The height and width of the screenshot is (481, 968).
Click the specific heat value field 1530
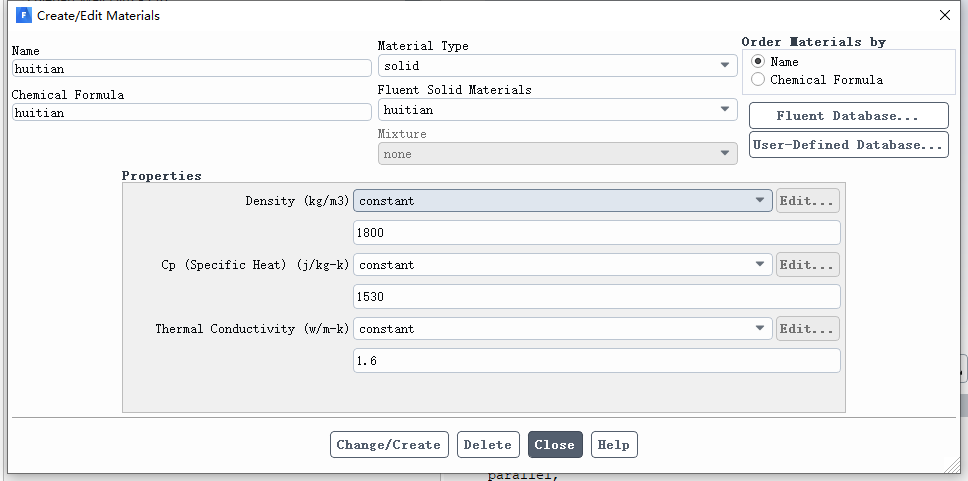pyautogui.click(x=596, y=297)
